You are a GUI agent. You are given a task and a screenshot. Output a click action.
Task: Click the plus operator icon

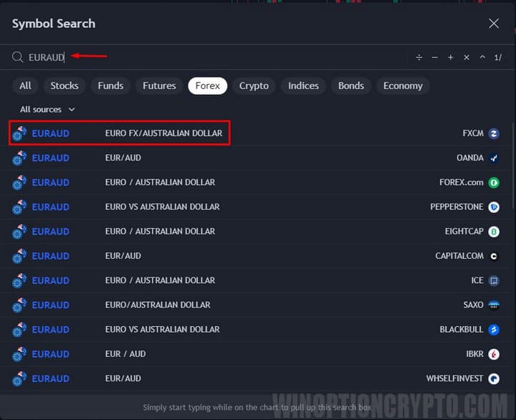click(451, 57)
